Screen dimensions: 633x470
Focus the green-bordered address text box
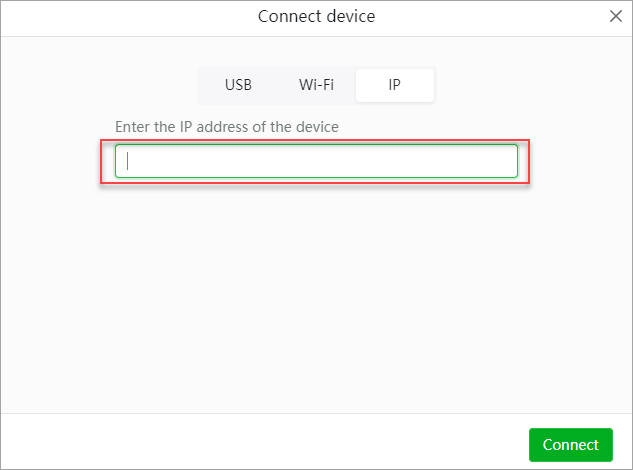316,161
